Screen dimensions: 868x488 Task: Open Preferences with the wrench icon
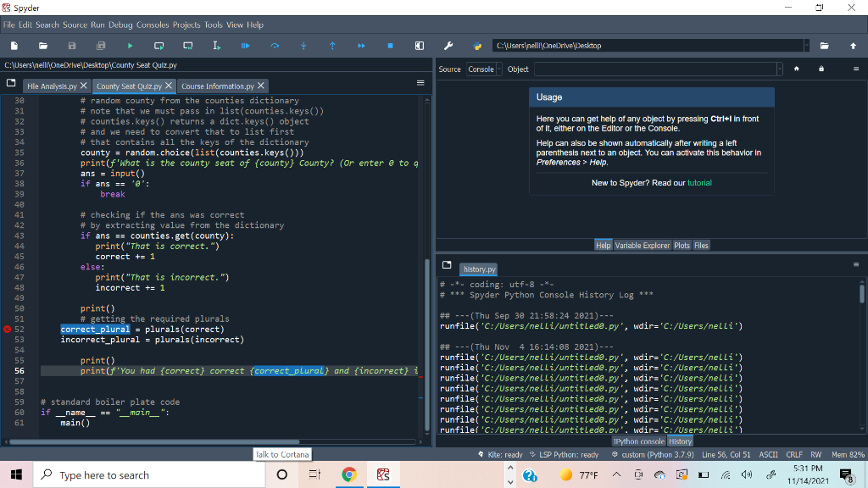[449, 45]
